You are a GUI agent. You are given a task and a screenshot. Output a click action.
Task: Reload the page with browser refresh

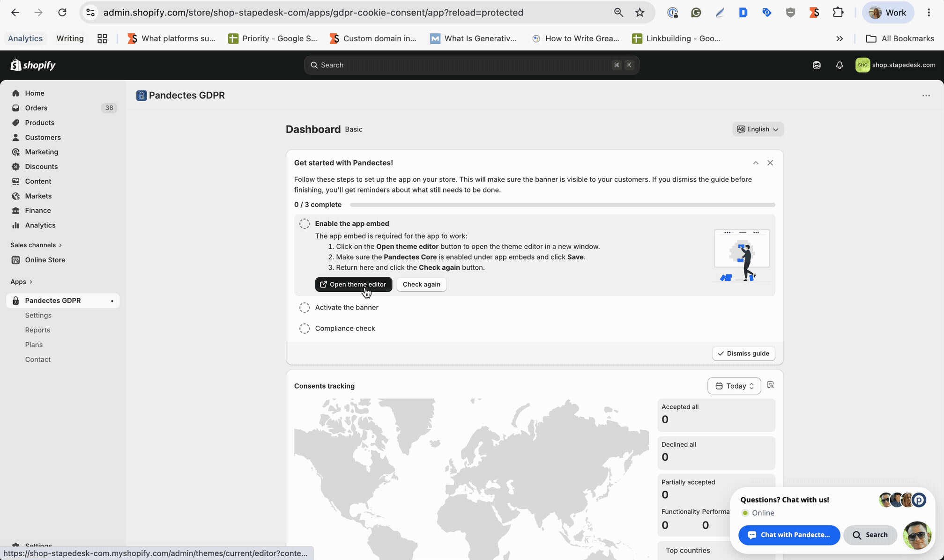(62, 13)
